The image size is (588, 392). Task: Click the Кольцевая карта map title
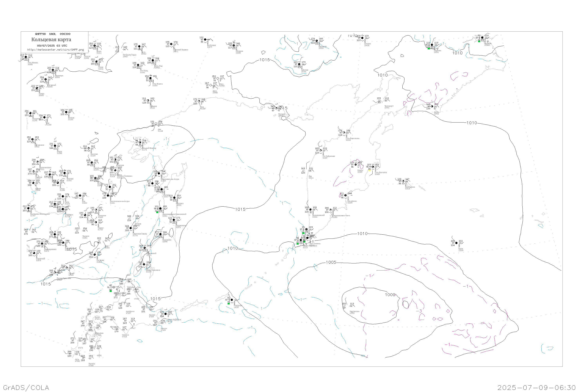tap(51, 40)
